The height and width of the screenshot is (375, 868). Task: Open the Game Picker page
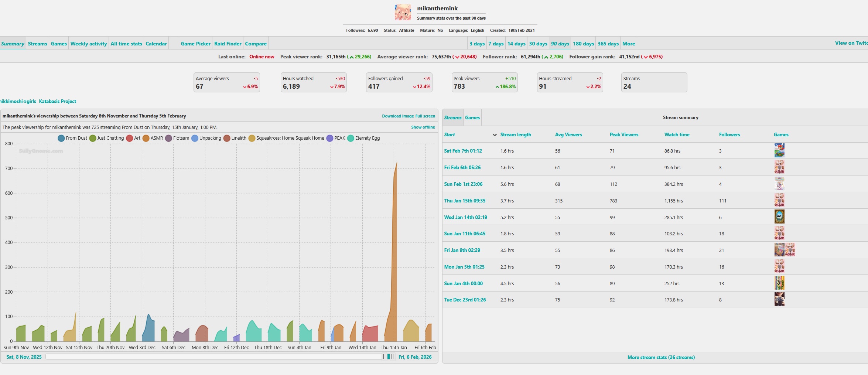coord(195,44)
